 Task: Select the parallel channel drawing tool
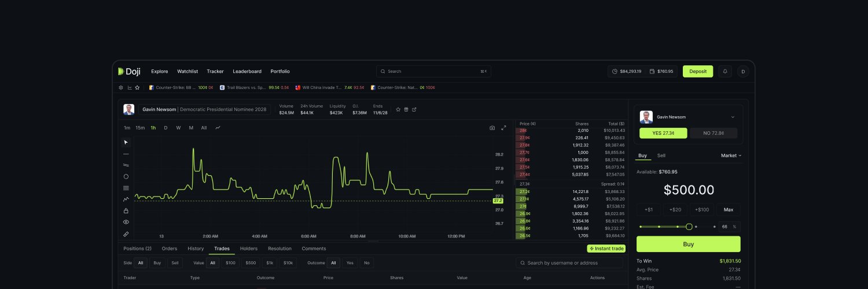pos(126,165)
